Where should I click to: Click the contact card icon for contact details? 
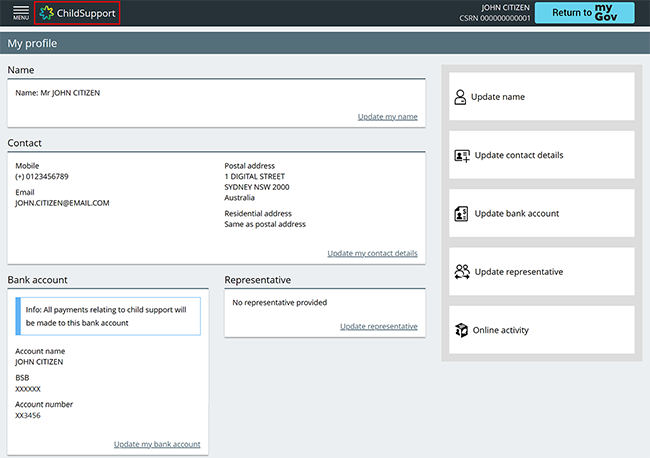pos(461,155)
